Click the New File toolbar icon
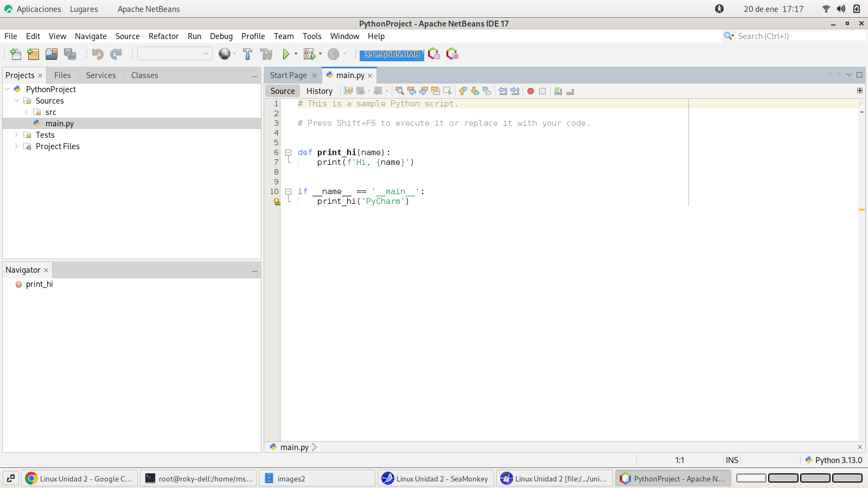868x488 pixels. pyautogui.click(x=16, y=54)
